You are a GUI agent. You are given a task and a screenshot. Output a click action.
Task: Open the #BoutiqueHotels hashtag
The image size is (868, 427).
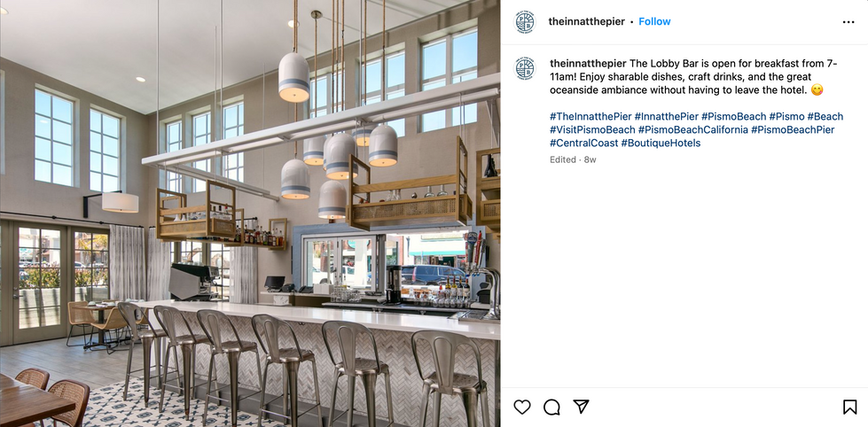click(661, 144)
